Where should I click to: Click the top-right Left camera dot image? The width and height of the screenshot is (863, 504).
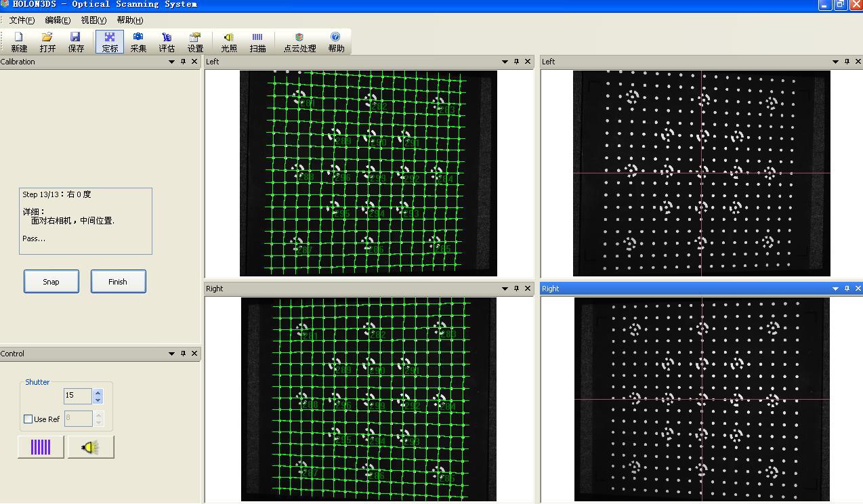[x=702, y=173]
